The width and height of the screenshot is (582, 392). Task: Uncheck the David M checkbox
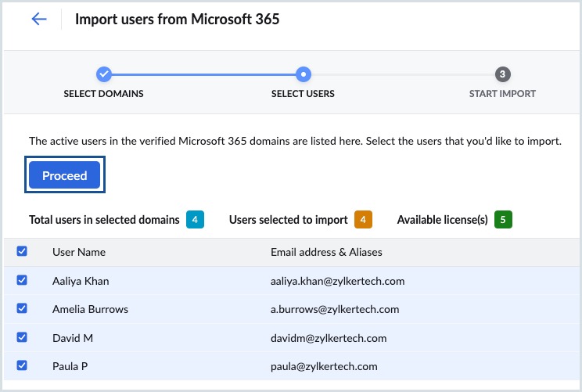(x=22, y=337)
